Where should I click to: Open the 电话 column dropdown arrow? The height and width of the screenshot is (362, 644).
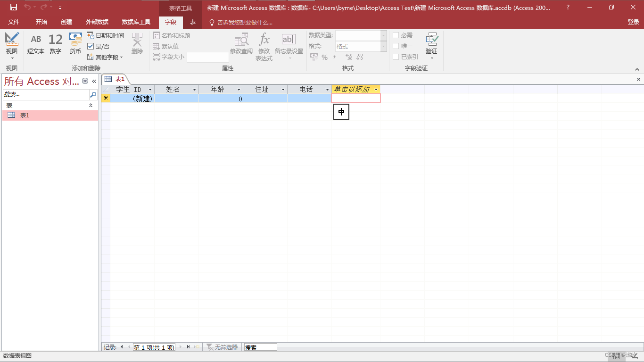328,90
